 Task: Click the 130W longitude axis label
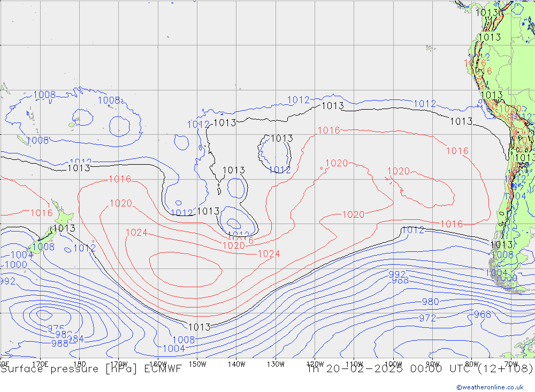click(276, 364)
